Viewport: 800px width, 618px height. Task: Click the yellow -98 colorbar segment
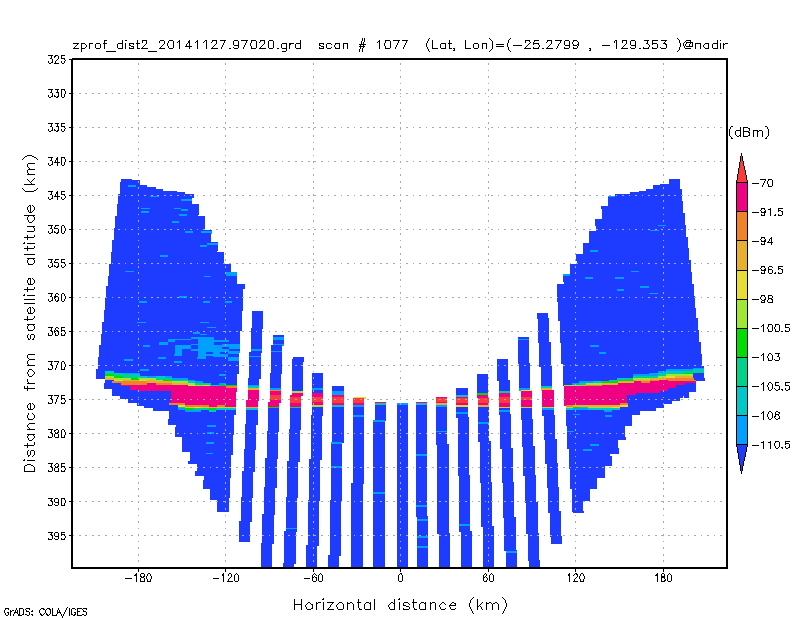[742, 284]
